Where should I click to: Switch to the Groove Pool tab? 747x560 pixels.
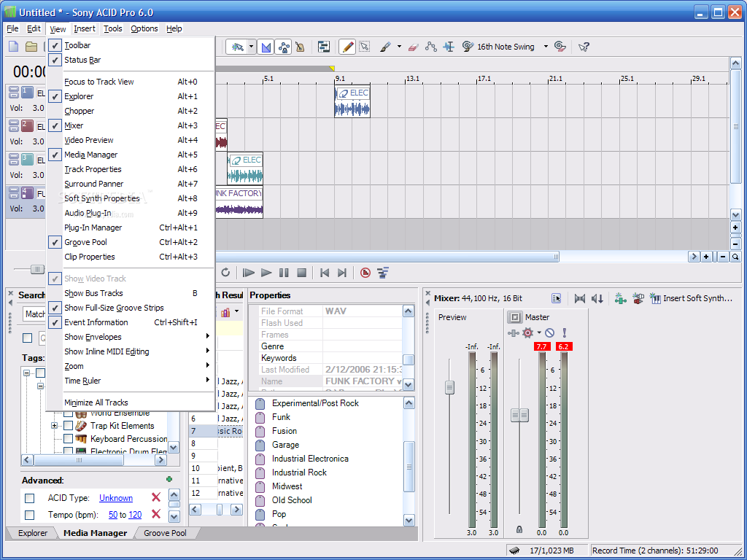(x=165, y=533)
